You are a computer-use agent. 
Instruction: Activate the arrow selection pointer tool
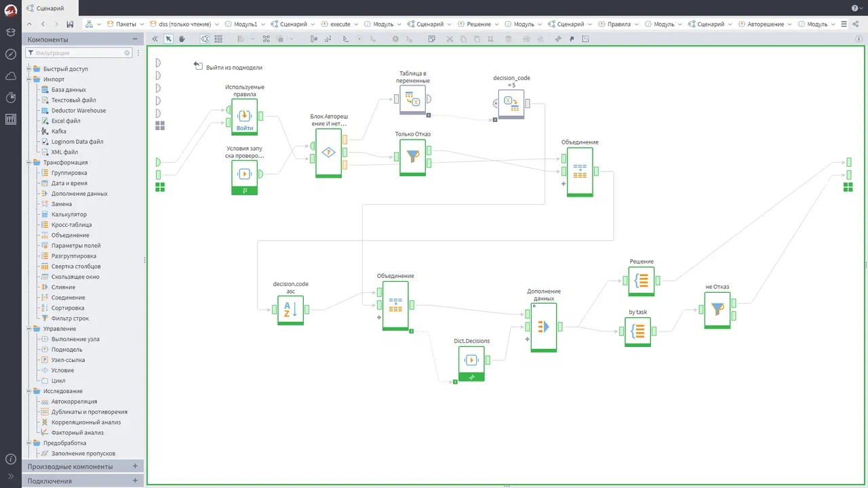169,39
